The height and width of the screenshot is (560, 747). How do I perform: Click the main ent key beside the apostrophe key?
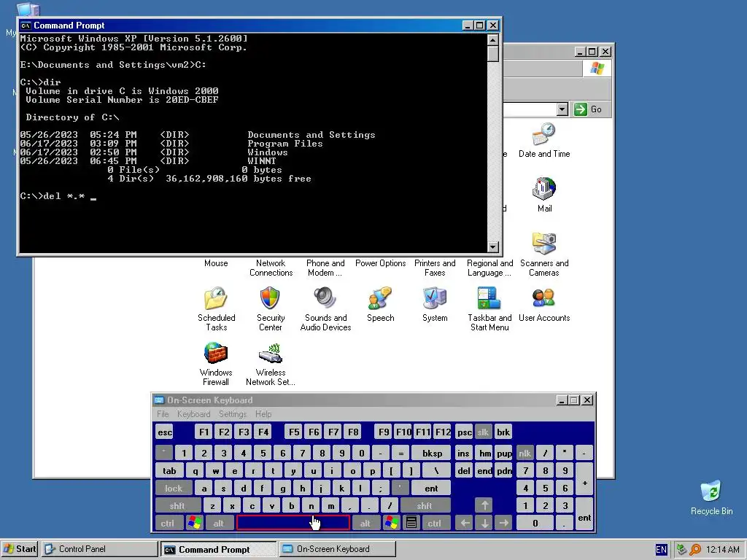click(431, 488)
